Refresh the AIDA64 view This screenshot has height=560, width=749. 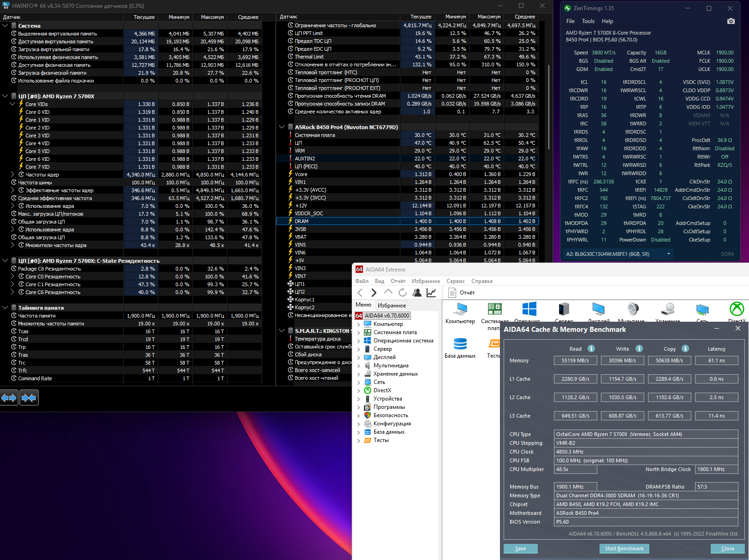(x=403, y=293)
